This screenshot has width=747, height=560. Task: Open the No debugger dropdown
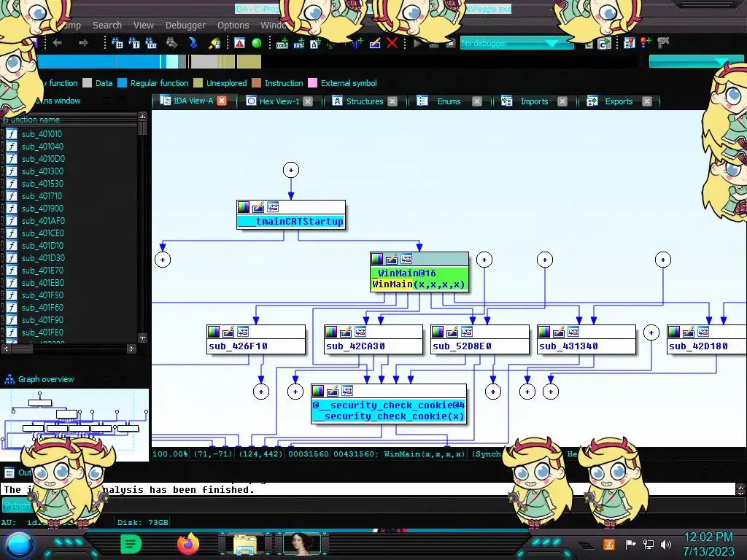[x=517, y=43]
